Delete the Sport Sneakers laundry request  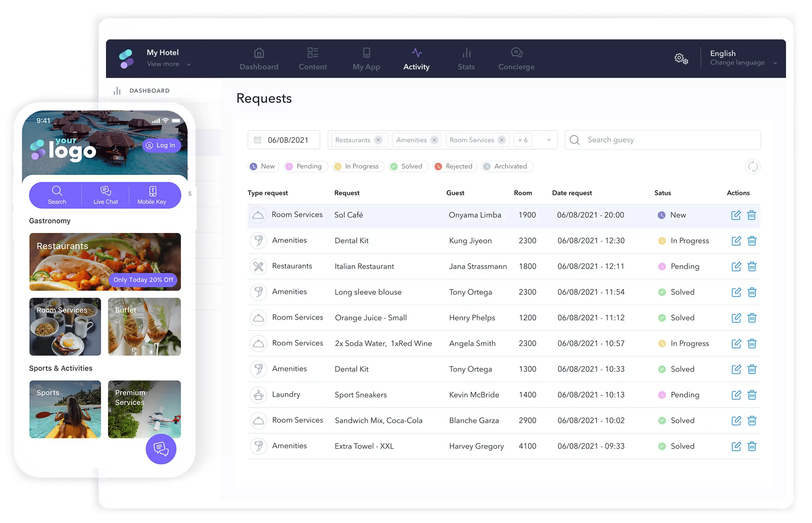[x=752, y=395]
